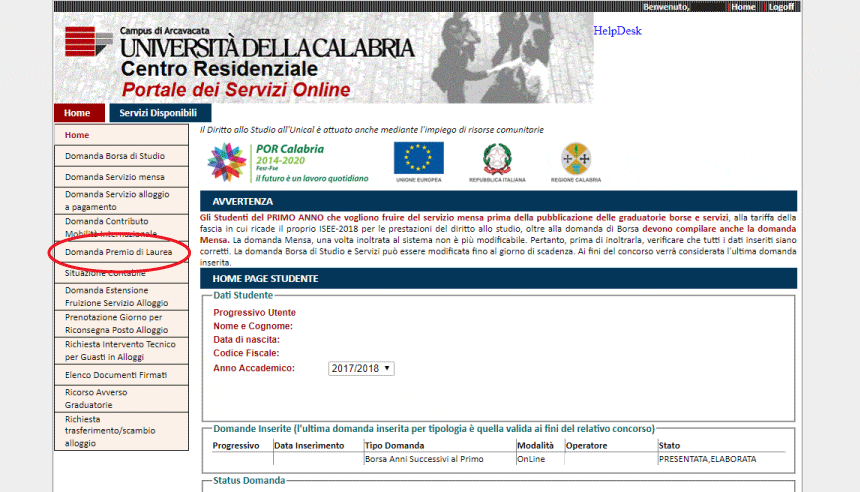Open Domanda Contributo Mobilità Internazionale
The image size is (860, 492).
pyautogui.click(x=121, y=228)
